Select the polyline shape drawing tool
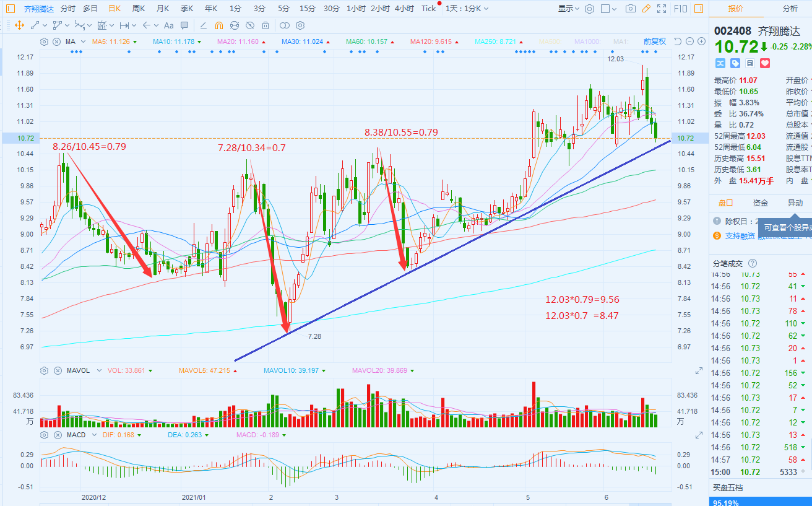The width and height of the screenshot is (812, 506). tap(58, 25)
